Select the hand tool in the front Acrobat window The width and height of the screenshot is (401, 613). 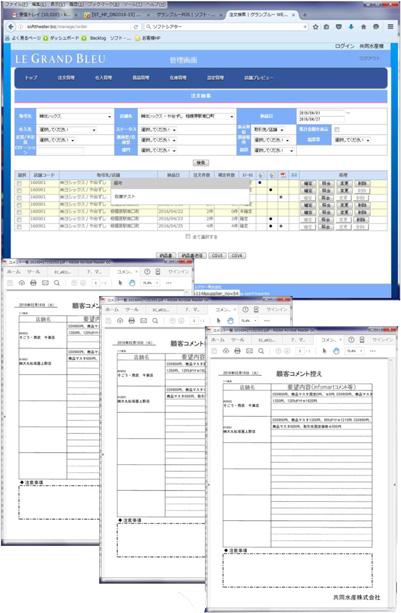coord(336,351)
